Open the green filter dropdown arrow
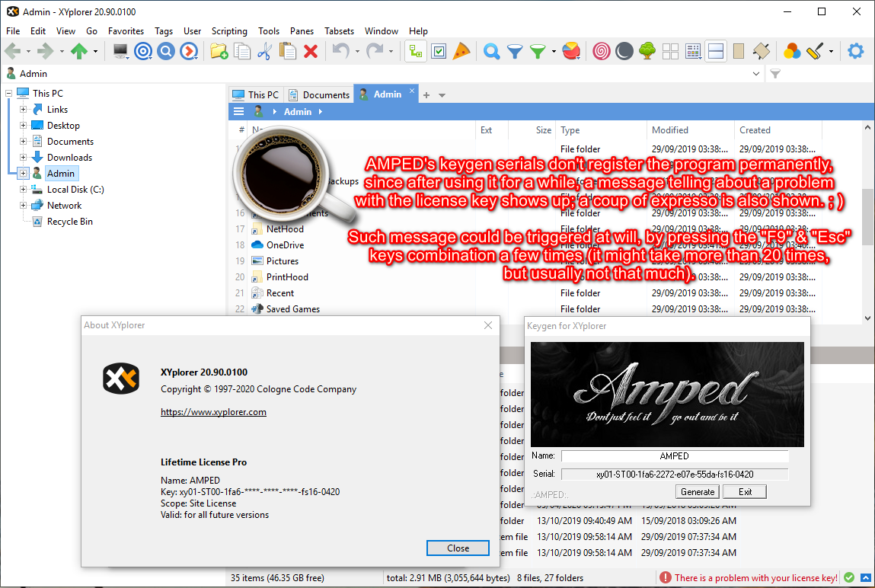This screenshot has height=588, width=875. point(554,51)
